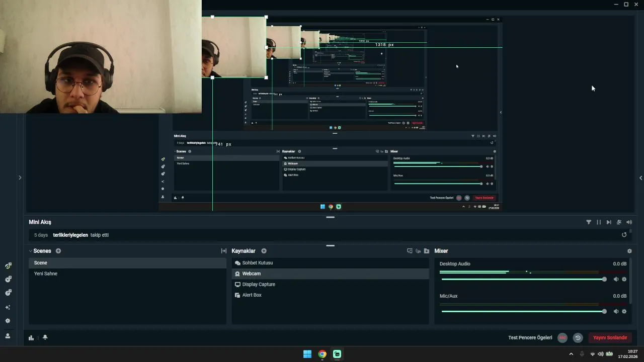Switch to the Yeni Sahne scene
This screenshot has height=362, width=644.
pyautogui.click(x=128, y=274)
